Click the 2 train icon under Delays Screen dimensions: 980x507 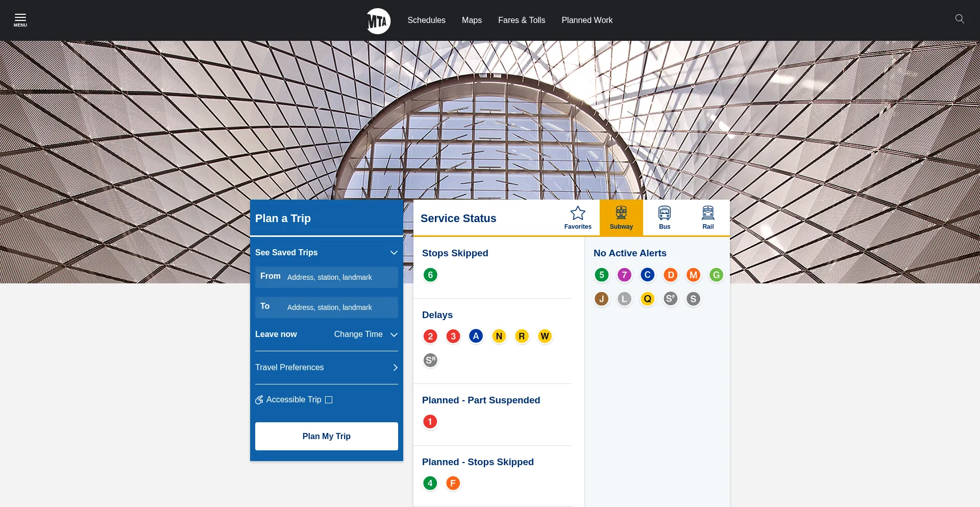[x=430, y=336]
